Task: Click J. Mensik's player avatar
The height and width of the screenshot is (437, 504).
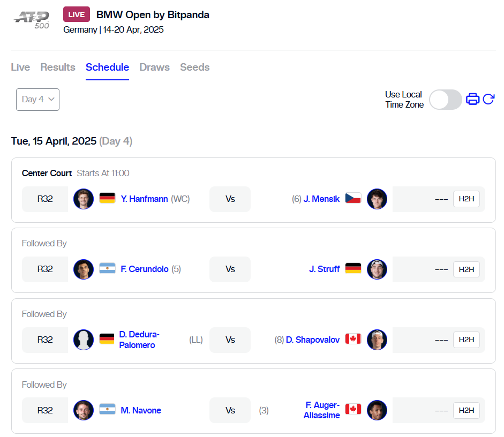Action: point(377,199)
